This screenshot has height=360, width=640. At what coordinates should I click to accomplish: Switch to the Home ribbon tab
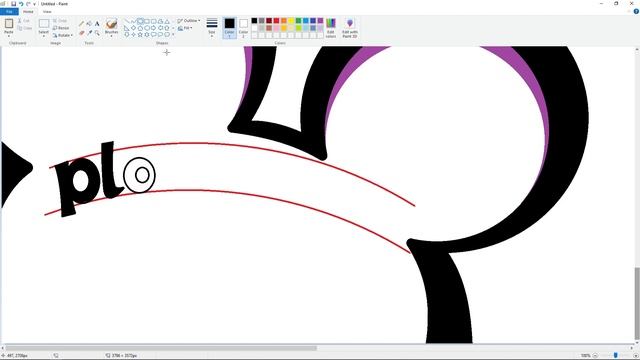(28, 12)
